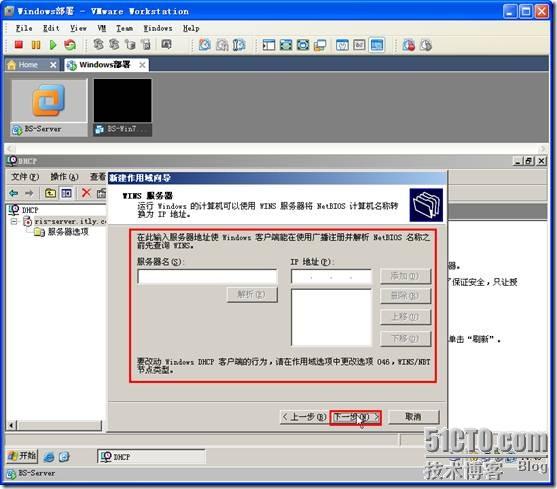557x489 pixels.
Task: Click the Up One Level folder icon
Action: [50, 193]
